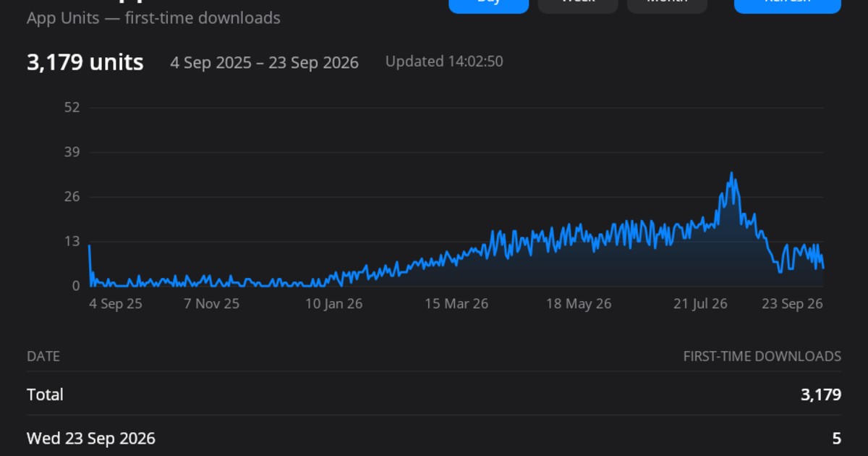Click the '4 Sep 2025 – 23 Sep 2026' date range
868x456 pixels.
264,62
